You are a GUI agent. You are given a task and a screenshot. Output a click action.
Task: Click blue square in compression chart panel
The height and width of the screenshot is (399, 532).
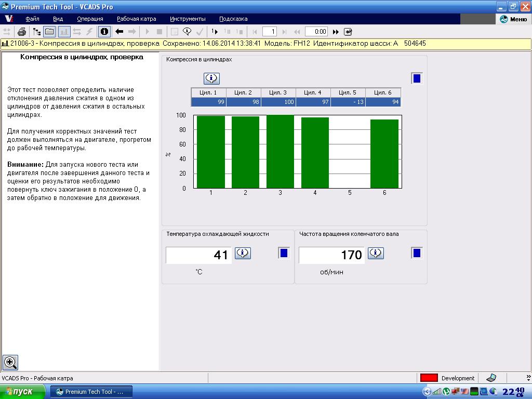(417, 78)
